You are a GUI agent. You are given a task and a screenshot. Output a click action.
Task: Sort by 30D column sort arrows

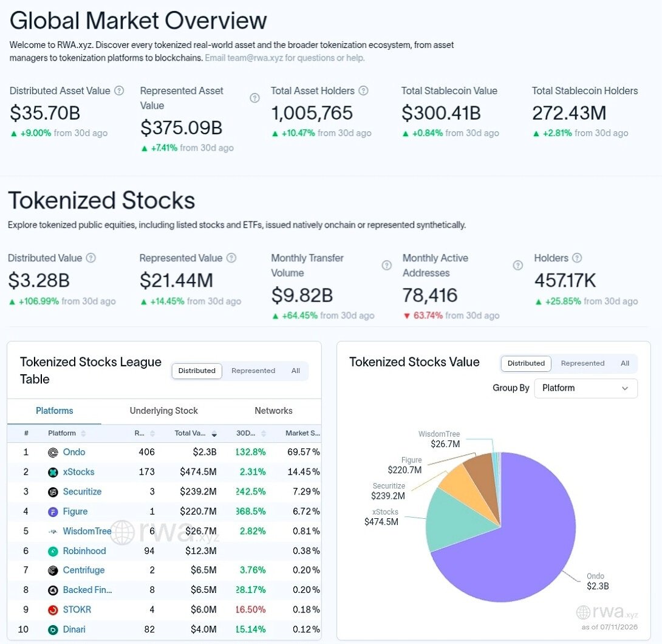pos(264,433)
